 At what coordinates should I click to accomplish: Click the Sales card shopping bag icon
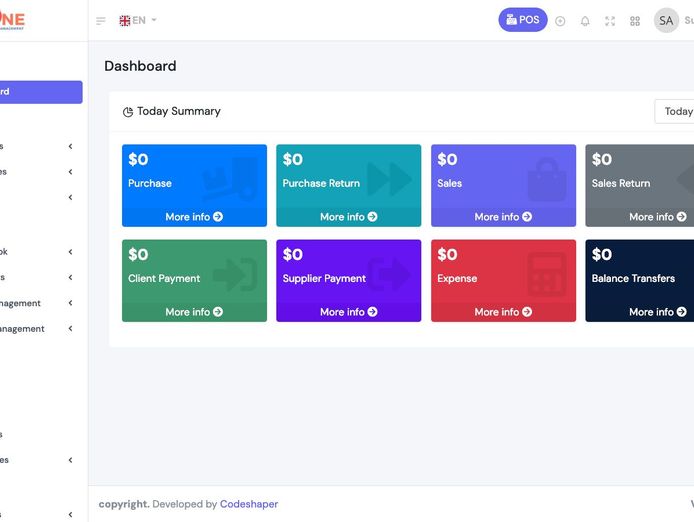(x=547, y=179)
